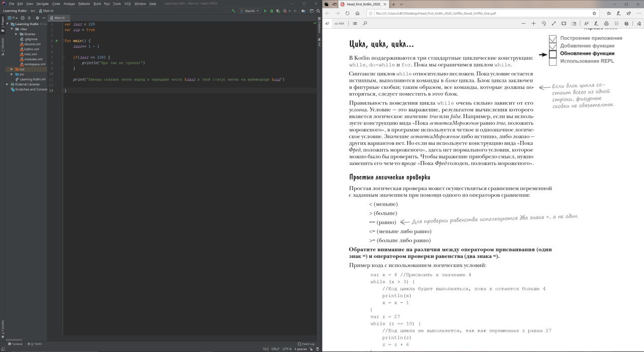This screenshot has width=644, height=352.
Task: Select Scratches and Consoles node
Action: [x=29, y=89]
